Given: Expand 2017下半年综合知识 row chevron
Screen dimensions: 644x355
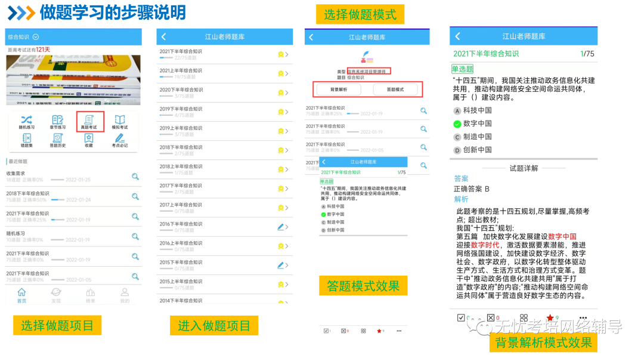Looking at the screenshot, I should pyautogui.click(x=287, y=189).
